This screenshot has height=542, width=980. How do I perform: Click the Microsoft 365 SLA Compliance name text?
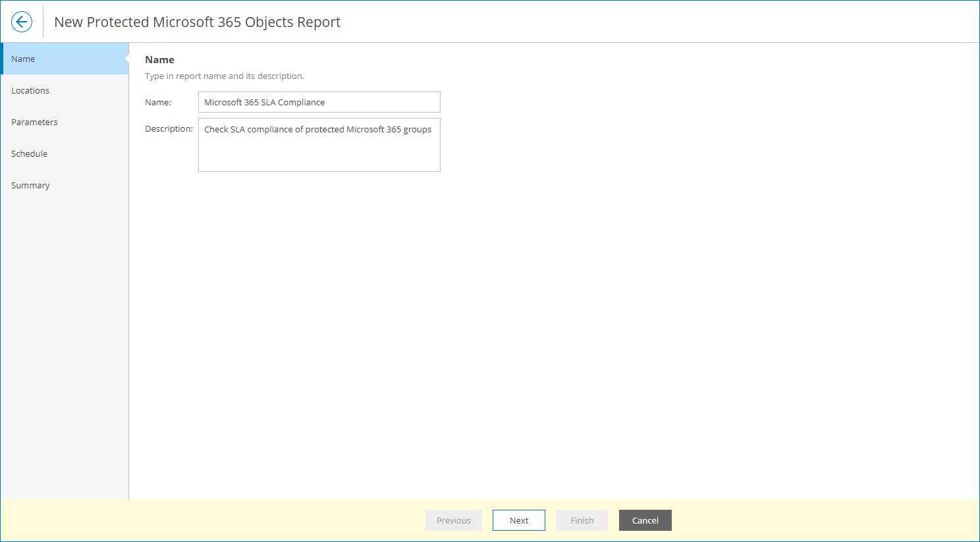(x=264, y=102)
